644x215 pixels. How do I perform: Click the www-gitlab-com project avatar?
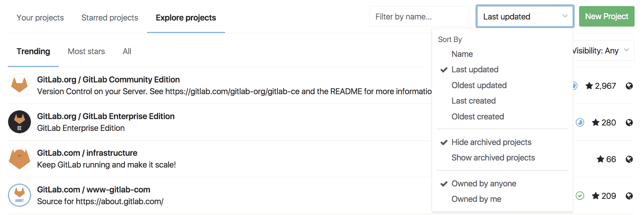click(x=20, y=195)
